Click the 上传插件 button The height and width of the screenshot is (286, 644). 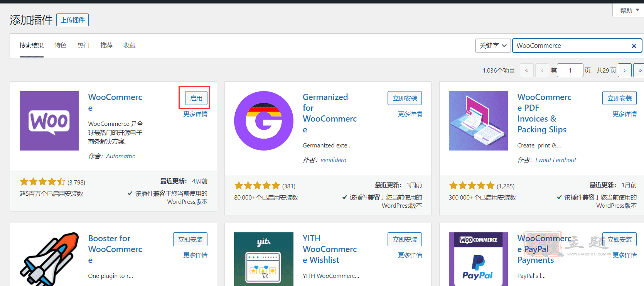point(72,20)
